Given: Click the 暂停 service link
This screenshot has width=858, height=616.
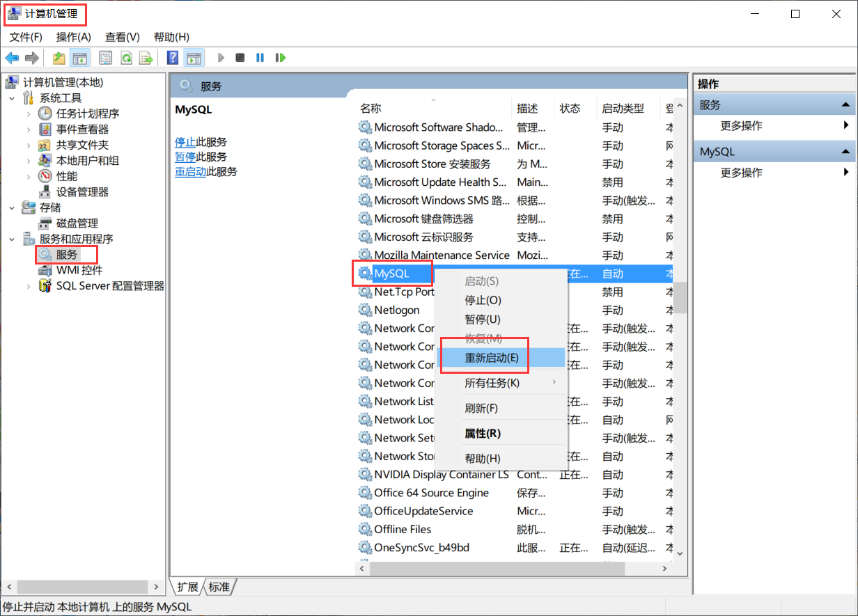Looking at the screenshot, I should point(185,157).
